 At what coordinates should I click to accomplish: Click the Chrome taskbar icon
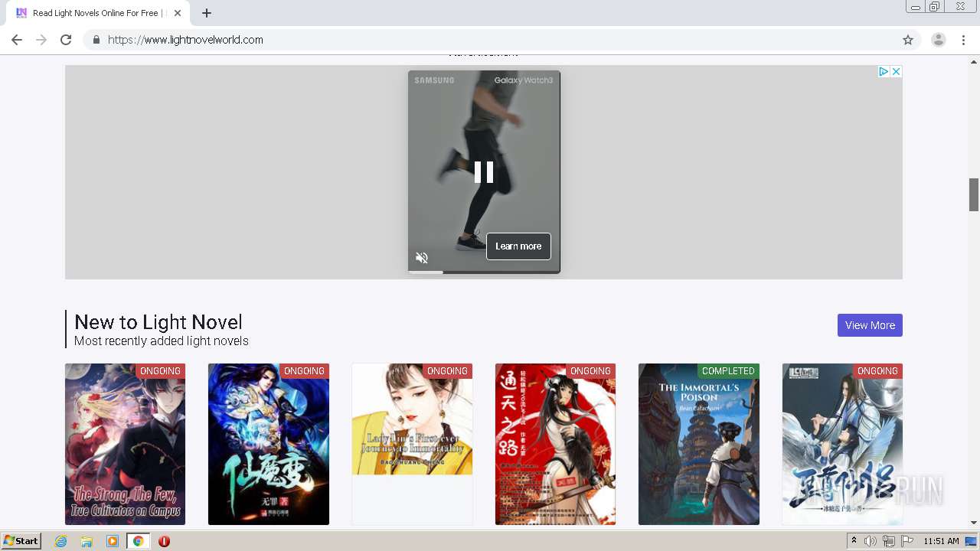pos(139,541)
